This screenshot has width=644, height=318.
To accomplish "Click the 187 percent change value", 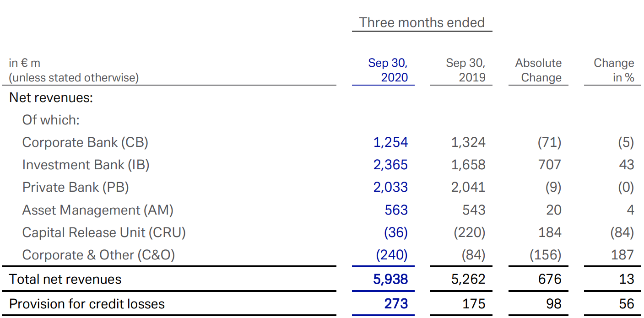I will pyautogui.click(x=622, y=255).
